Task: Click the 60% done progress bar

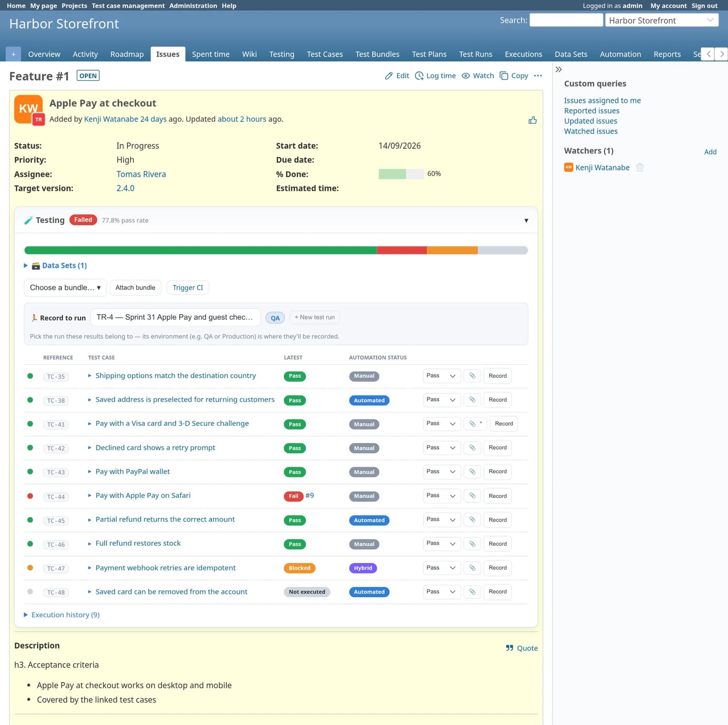Action: coord(401,174)
